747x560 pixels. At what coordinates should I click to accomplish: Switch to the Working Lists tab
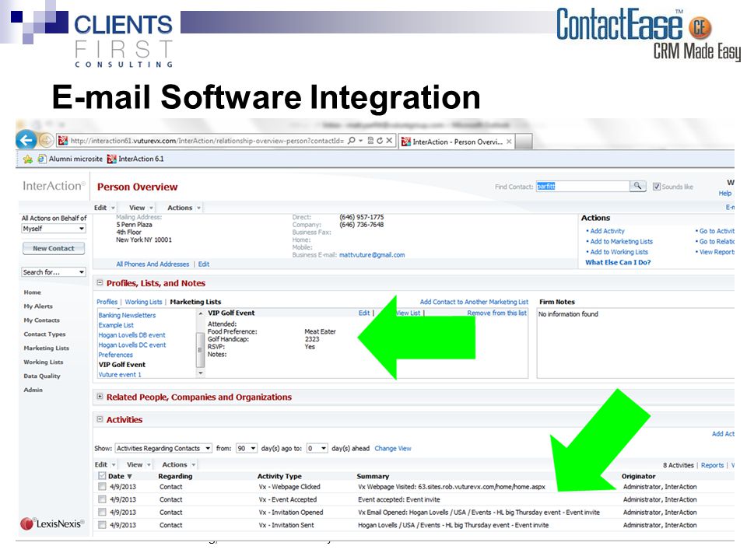tap(143, 302)
